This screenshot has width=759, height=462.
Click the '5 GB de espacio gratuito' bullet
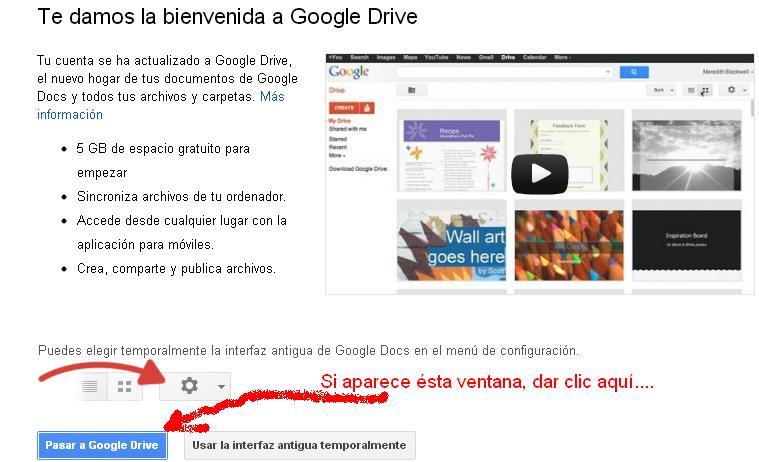[x=163, y=160]
